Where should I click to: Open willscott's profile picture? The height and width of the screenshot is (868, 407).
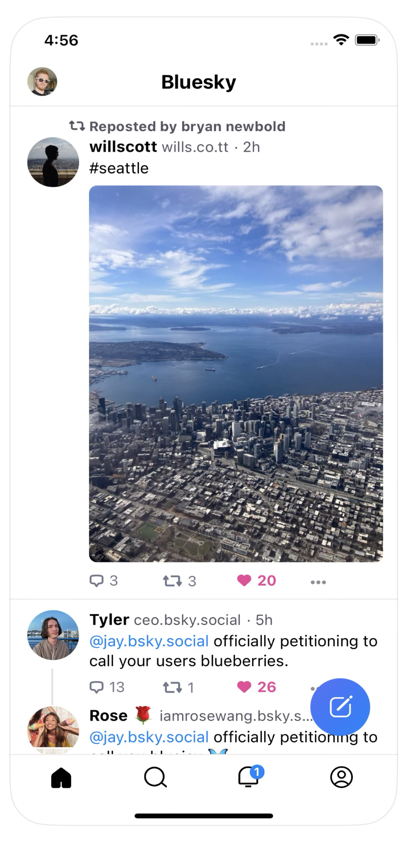point(53,162)
